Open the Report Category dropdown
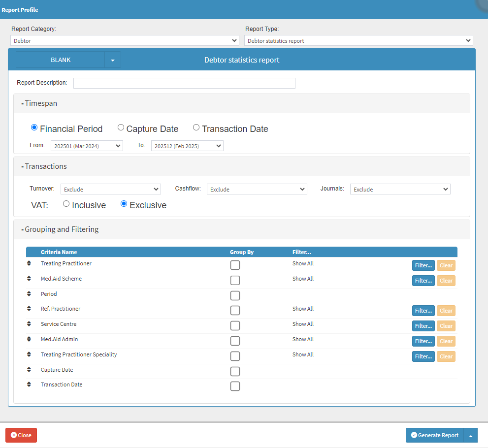 125,41
